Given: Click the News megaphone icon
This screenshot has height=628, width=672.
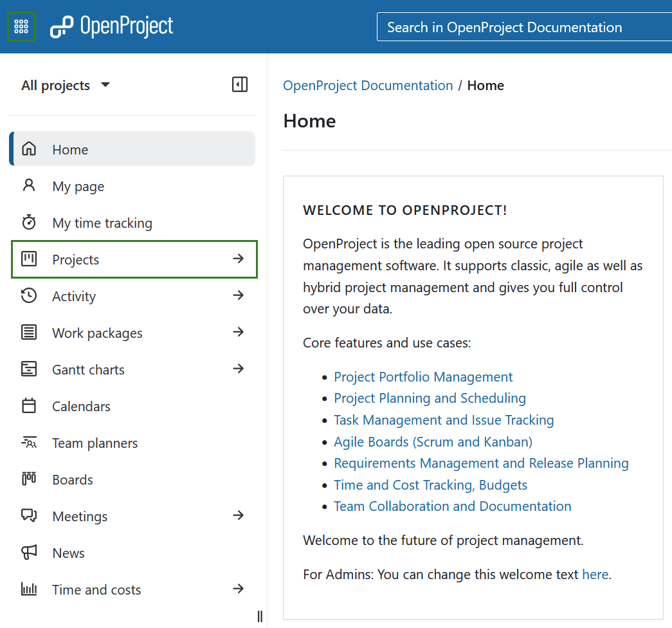Looking at the screenshot, I should click(x=29, y=553).
